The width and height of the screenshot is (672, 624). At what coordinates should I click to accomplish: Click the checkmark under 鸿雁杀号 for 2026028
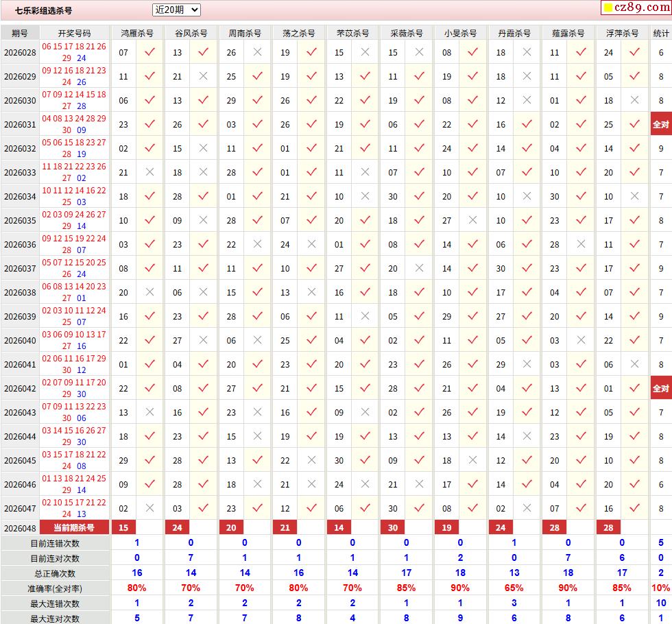(149, 52)
